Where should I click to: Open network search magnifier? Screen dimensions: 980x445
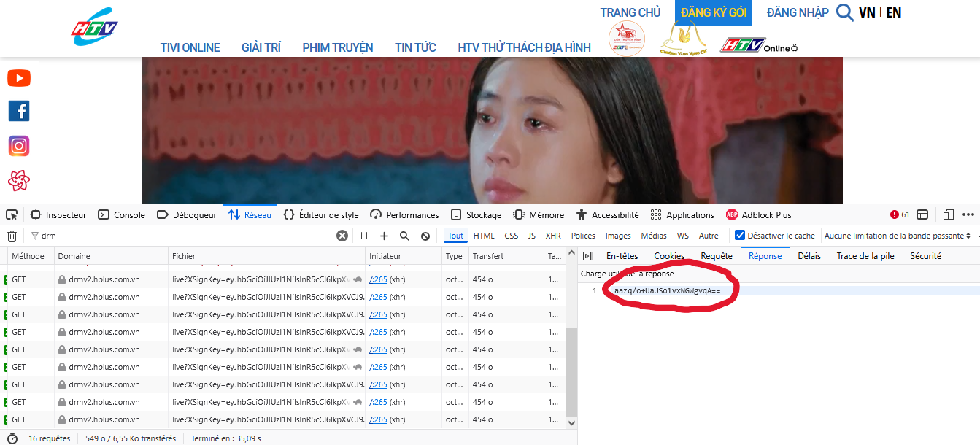coord(405,236)
